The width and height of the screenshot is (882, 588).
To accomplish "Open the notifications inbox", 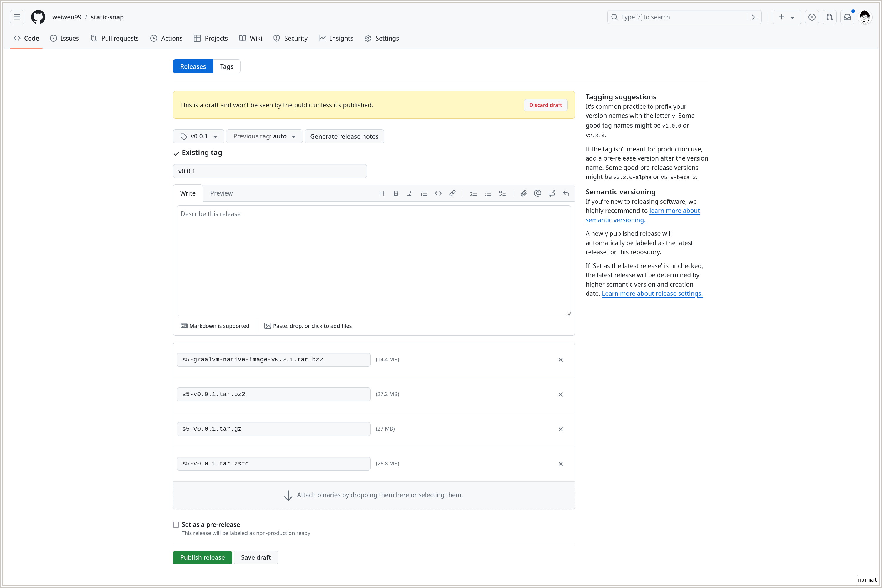I will [847, 17].
